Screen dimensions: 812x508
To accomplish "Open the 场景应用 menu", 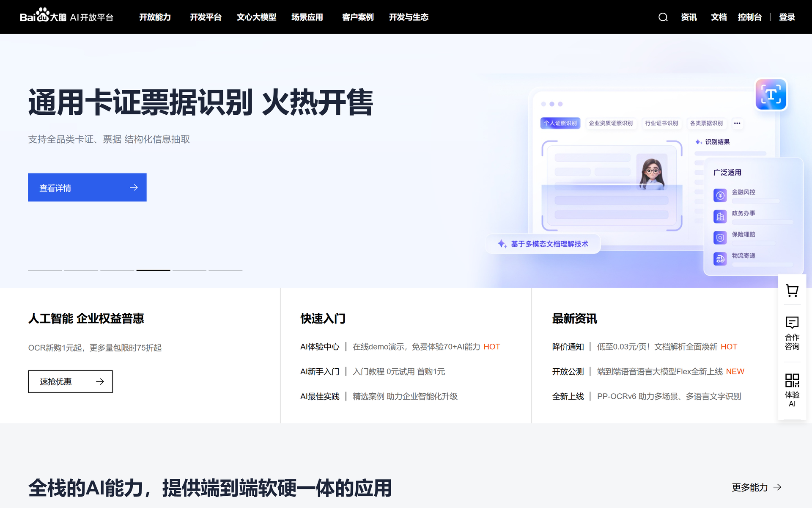I will [x=307, y=17].
